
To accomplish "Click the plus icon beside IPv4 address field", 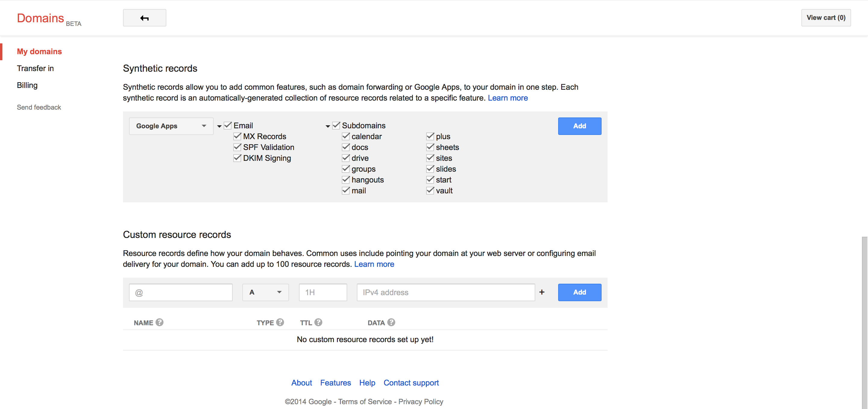I will pos(542,292).
